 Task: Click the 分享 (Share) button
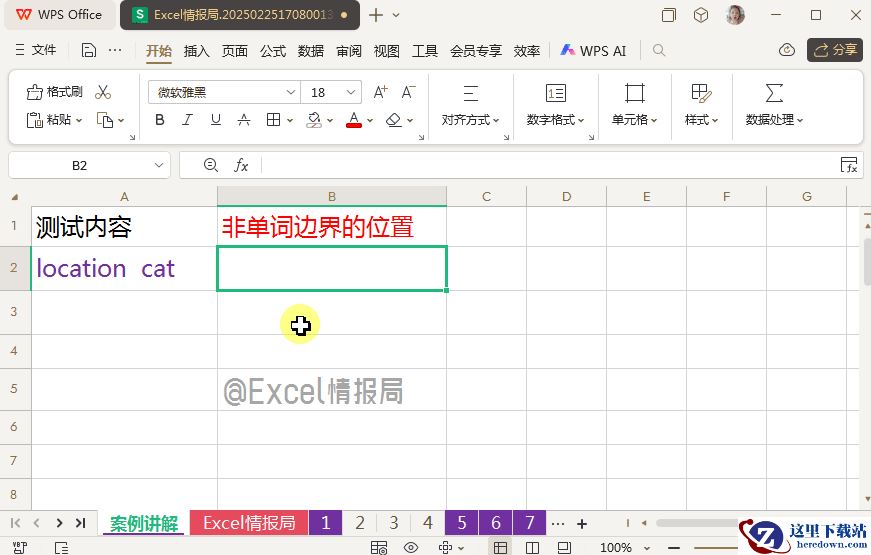(x=835, y=50)
